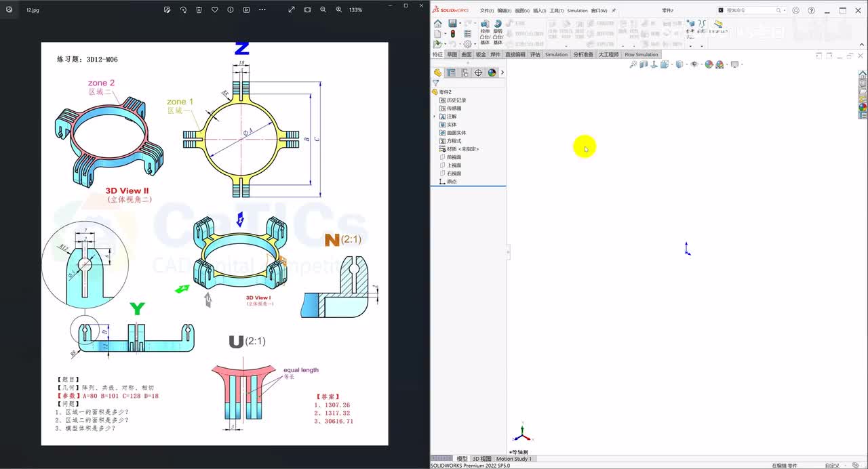This screenshot has width=868, height=469.
Task: Switch to Motion Study 1 tab
Action: point(514,459)
